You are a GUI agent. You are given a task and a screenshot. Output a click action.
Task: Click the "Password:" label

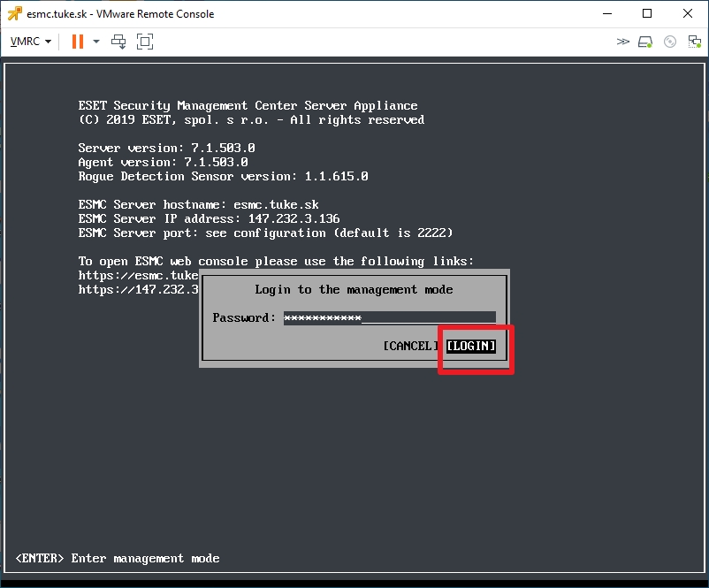point(244,317)
